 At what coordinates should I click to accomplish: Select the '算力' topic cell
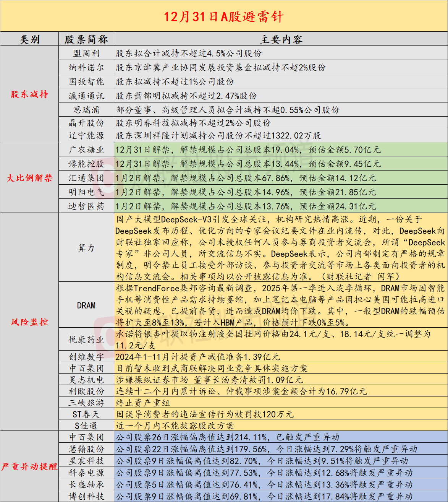point(86,248)
